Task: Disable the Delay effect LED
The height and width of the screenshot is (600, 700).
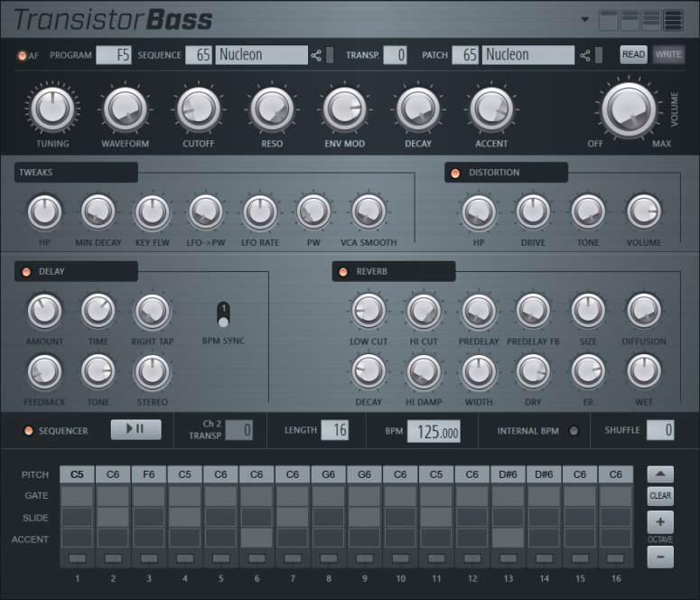Action: pyautogui.click(x=25, y=272)
